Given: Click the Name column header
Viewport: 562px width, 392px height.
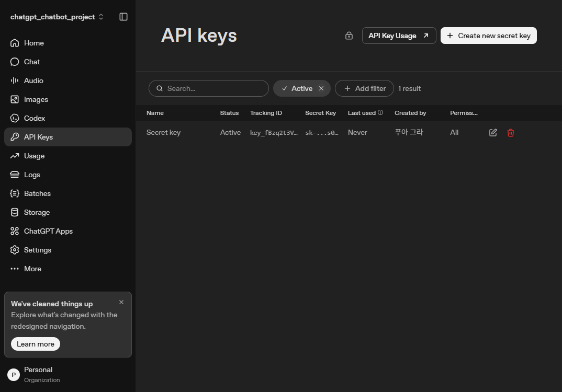Looking at the screenshot, I should click(155, 113).
